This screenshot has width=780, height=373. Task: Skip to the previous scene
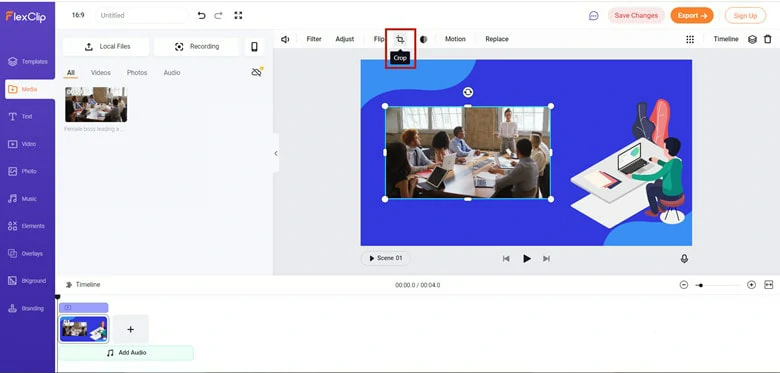(x=506, y=259)
